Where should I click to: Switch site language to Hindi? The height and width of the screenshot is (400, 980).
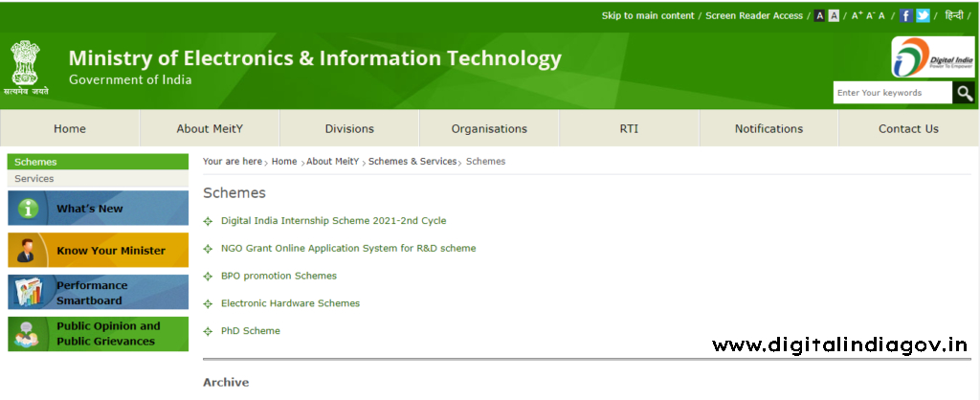[x=954, y=15]
